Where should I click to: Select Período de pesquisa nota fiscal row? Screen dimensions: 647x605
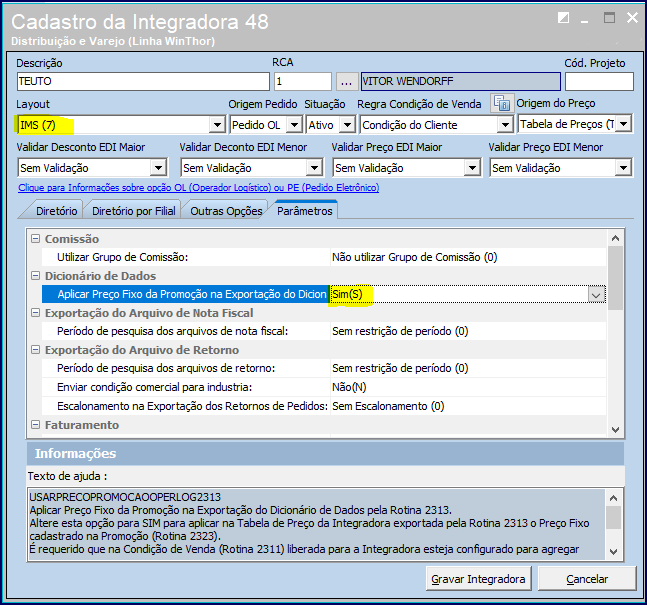(324, 331)
